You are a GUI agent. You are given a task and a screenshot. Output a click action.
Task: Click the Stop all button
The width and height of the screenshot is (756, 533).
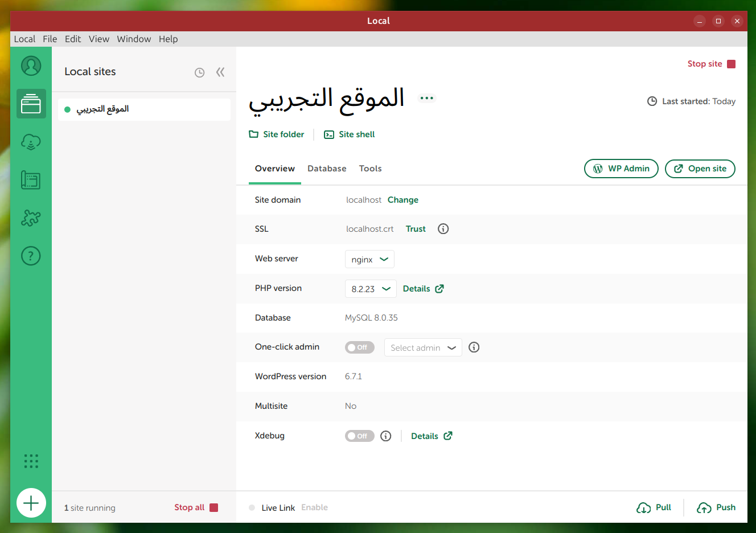tap(196, 507)
